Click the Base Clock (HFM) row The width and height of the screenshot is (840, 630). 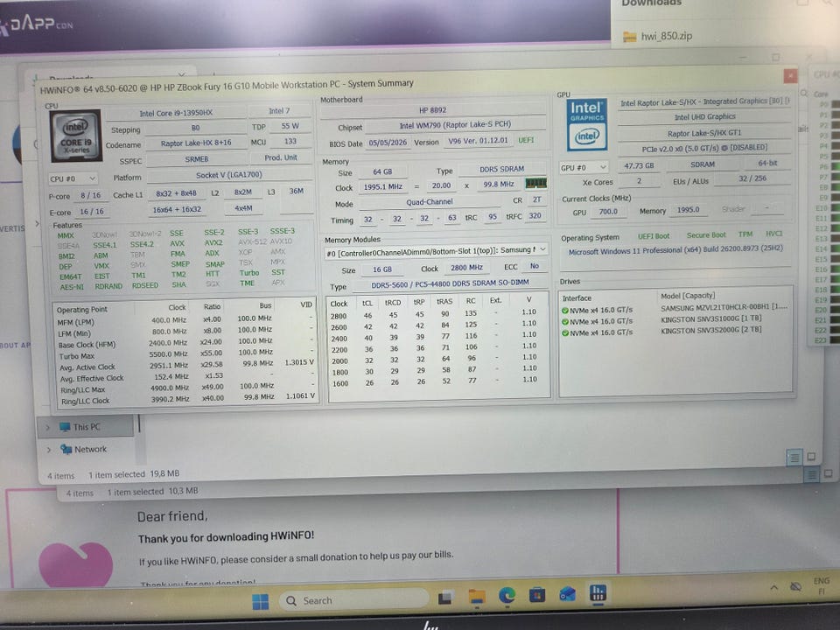pyautogui.click(x=185, y=343)
